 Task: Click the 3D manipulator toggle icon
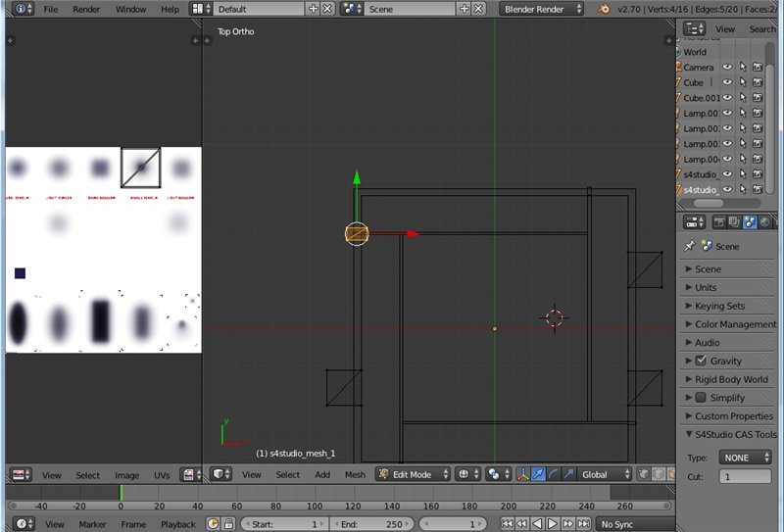[524, 474]
